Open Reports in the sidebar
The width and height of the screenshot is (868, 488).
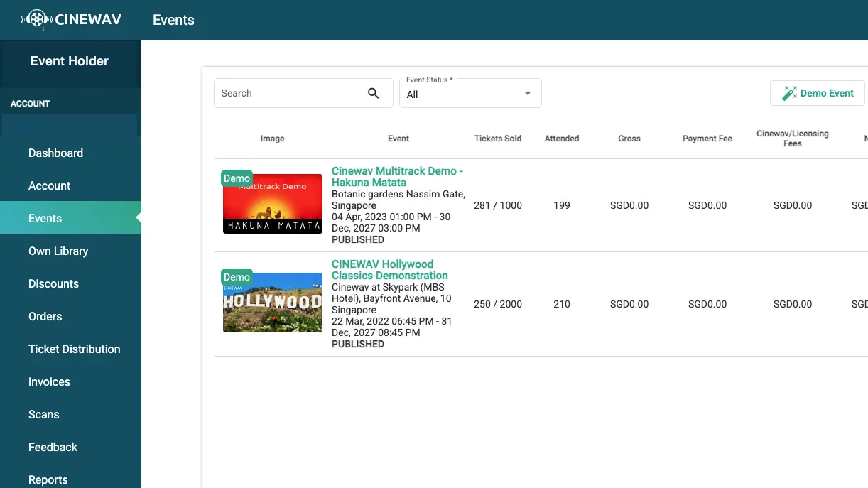click(48, 479)
